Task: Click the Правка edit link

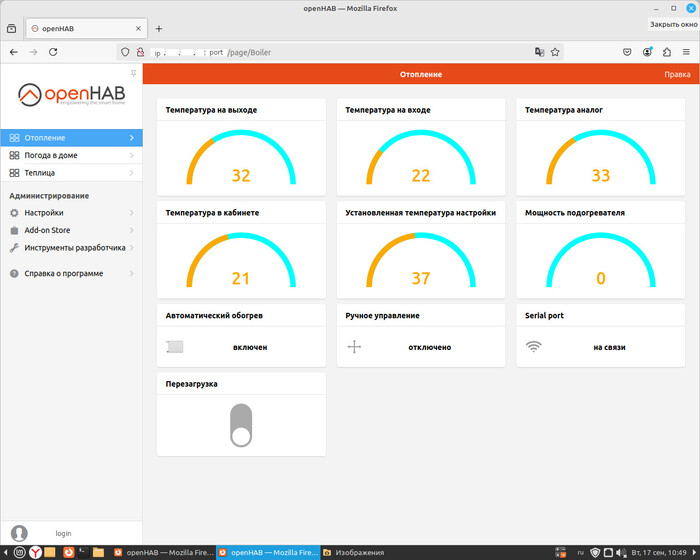Action: tap(676, 75)
